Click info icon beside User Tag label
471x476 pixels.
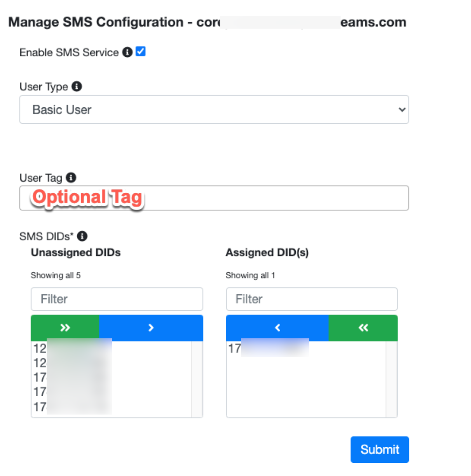(71, 178)
